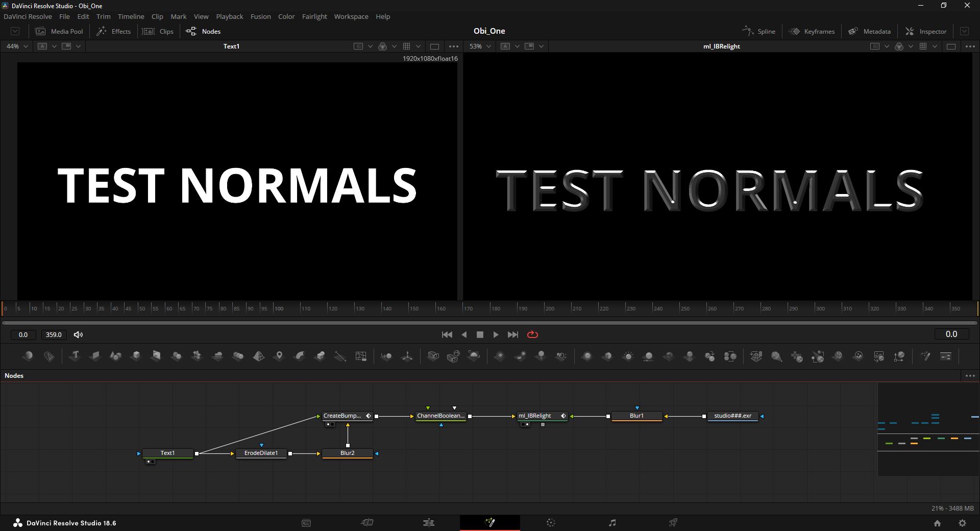Screen dimensions: 980x531
Task: Toggle the Keyframes editor panel
Action: pos(812,31)
